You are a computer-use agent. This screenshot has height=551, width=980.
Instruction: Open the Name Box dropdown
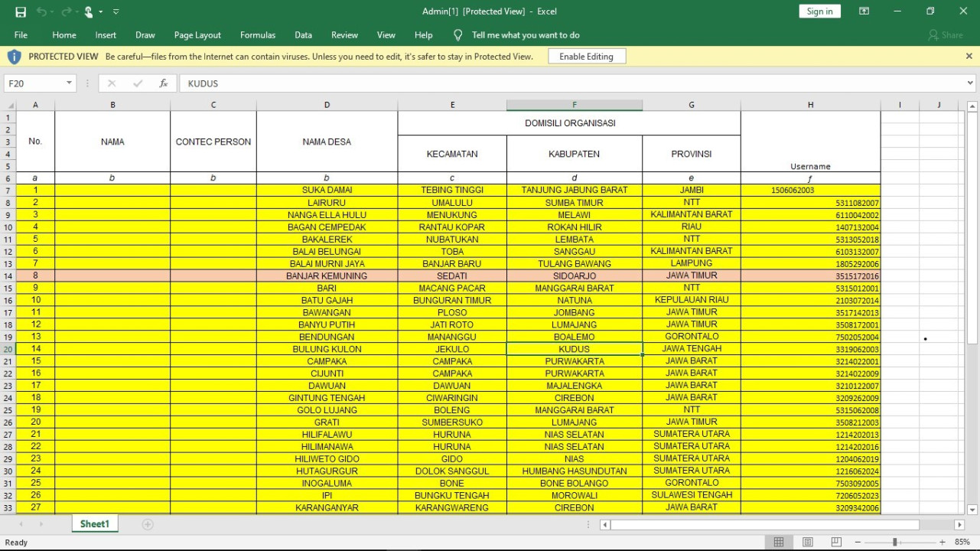pyautogui.click(x=69, y=83)
